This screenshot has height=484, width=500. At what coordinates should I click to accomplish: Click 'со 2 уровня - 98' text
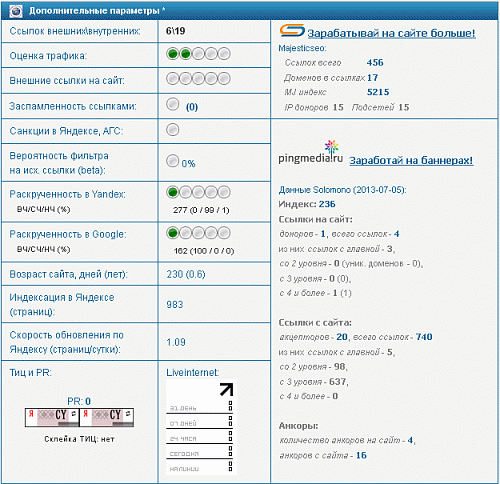pos(313,367)
